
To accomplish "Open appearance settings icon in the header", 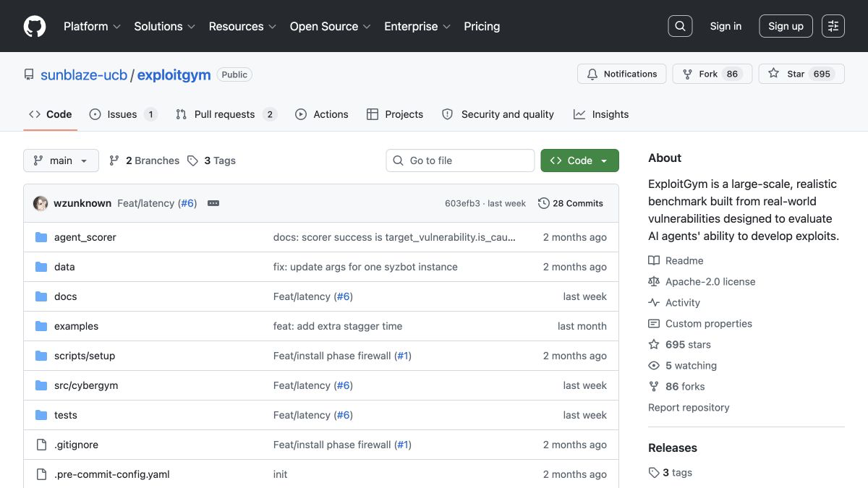I will click(833, 26).
